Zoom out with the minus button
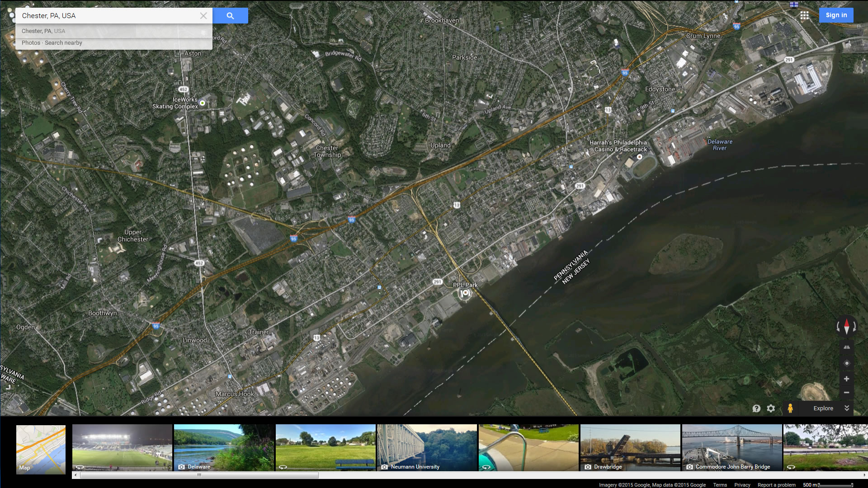Image resolution: width=868 pixels, height=488 pixels. [x=846, y=392]
